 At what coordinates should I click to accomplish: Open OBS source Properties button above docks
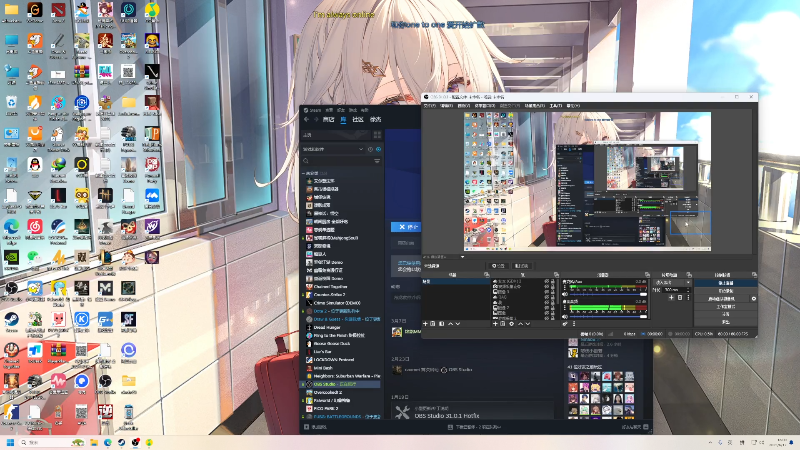pos(498,266)
